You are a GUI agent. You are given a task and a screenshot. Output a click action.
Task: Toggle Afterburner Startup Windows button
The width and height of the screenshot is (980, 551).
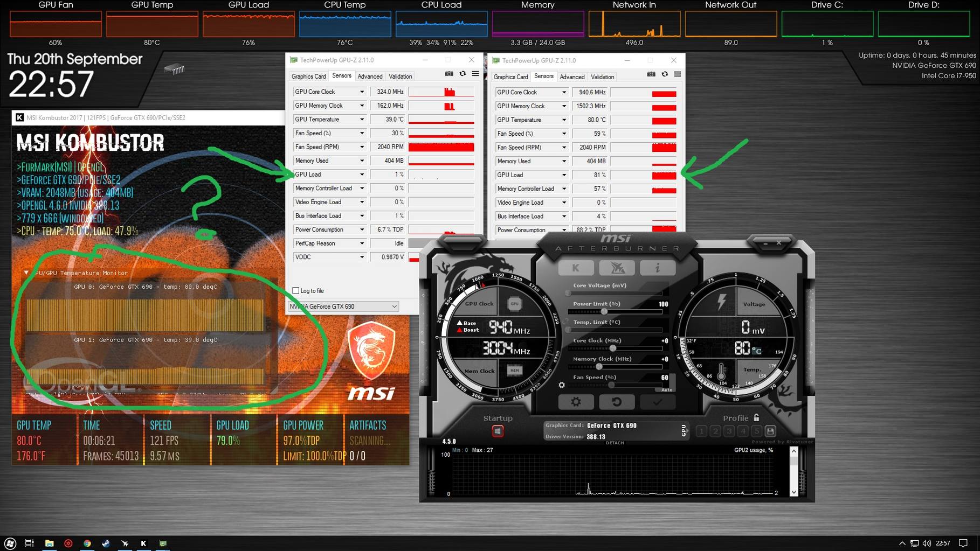coord(498,431)
